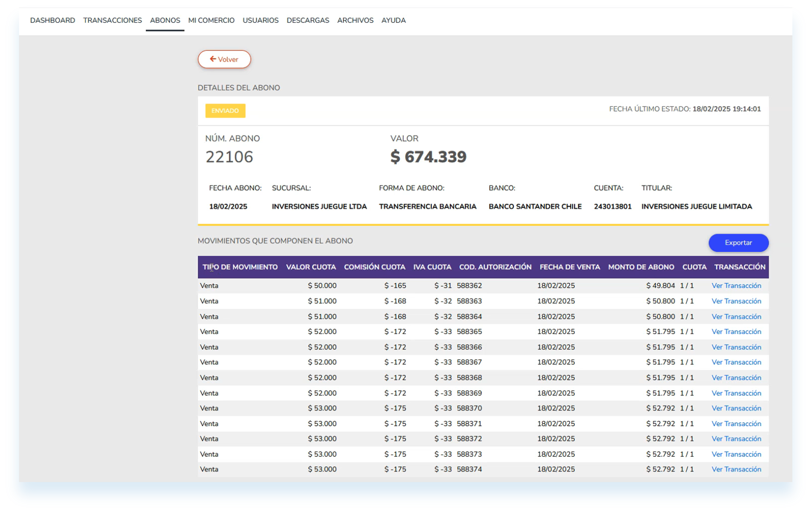812x513 pixels.
Task: Open Ver Transacción for authorization 588372
Action: (x=736, y=439)
